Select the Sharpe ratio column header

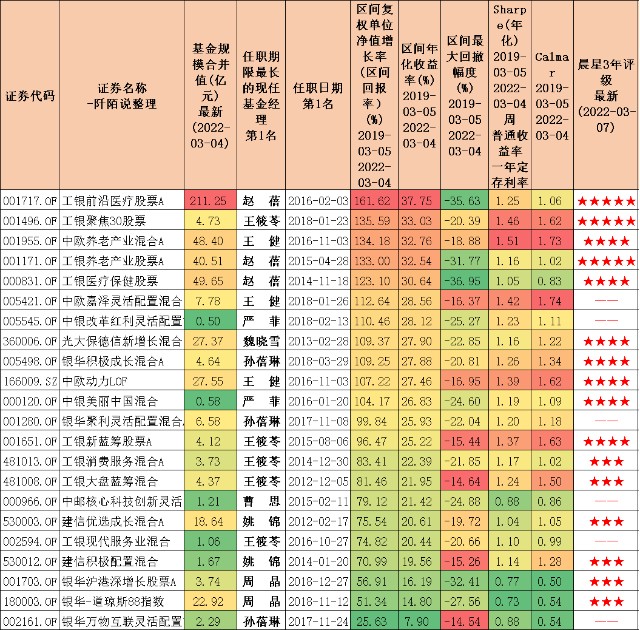pyautogui.click(x=510, y=95)
